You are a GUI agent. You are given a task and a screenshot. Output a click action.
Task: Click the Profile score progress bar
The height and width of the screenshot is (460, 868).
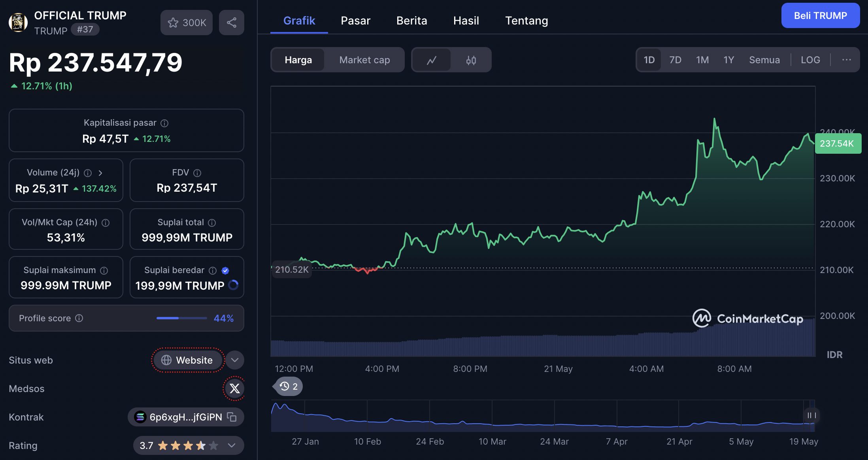[x=182, y=318]
